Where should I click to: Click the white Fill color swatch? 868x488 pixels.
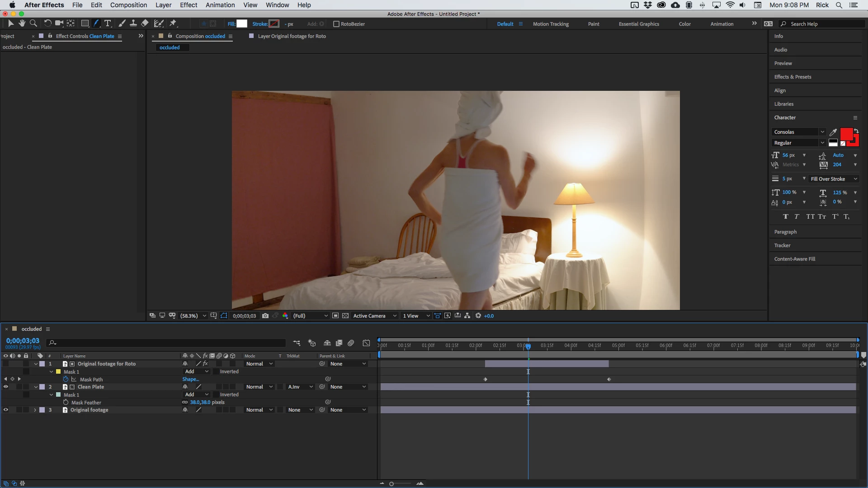click(x=242, y=24)
